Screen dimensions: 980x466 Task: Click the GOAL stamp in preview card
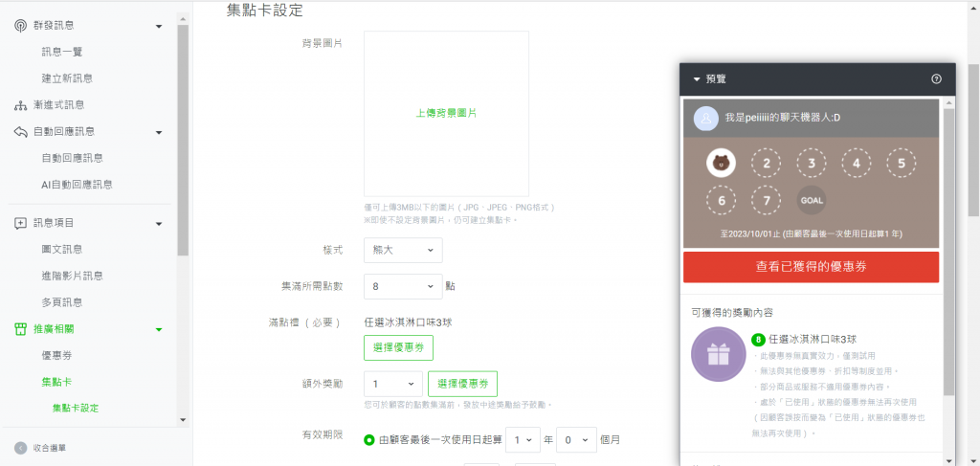pos(812,201)
